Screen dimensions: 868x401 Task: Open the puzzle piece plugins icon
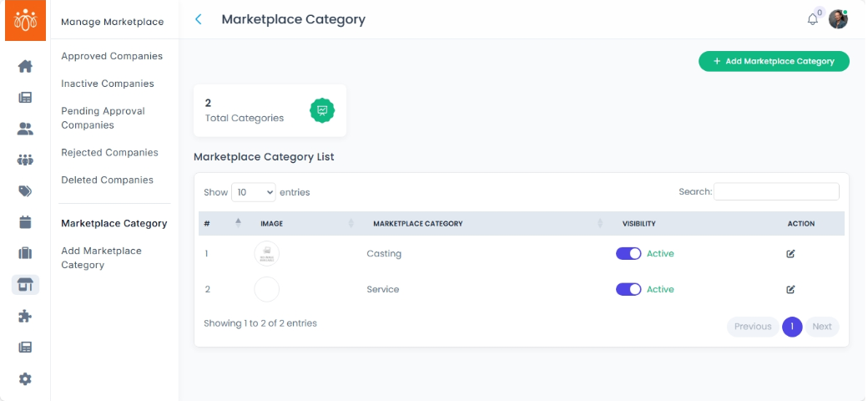pyautogui.click(x=25, y=316)
